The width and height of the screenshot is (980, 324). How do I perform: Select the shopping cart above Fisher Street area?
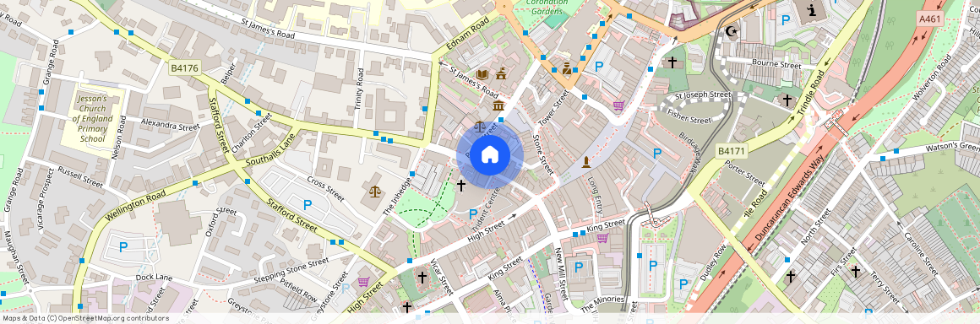coord(618,105)
